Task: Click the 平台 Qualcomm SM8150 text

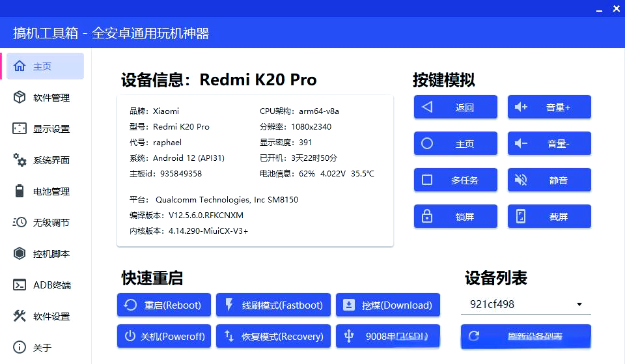Action: [214, 200]
